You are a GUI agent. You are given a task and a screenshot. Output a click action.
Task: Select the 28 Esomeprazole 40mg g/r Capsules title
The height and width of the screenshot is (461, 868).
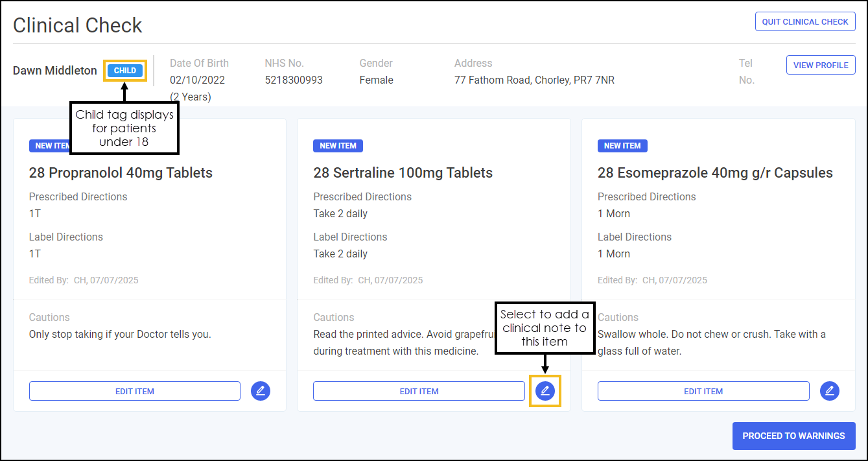tap(714, 173)
